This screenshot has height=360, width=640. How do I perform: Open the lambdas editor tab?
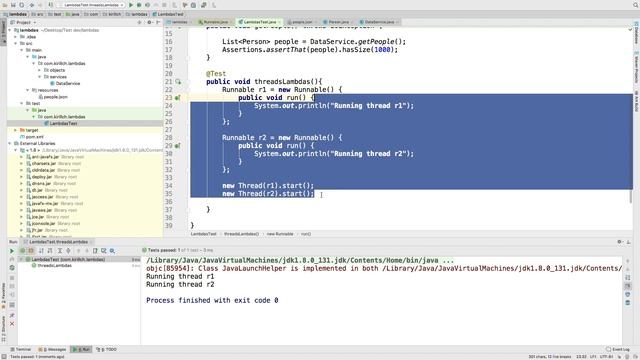pos(179,22)
